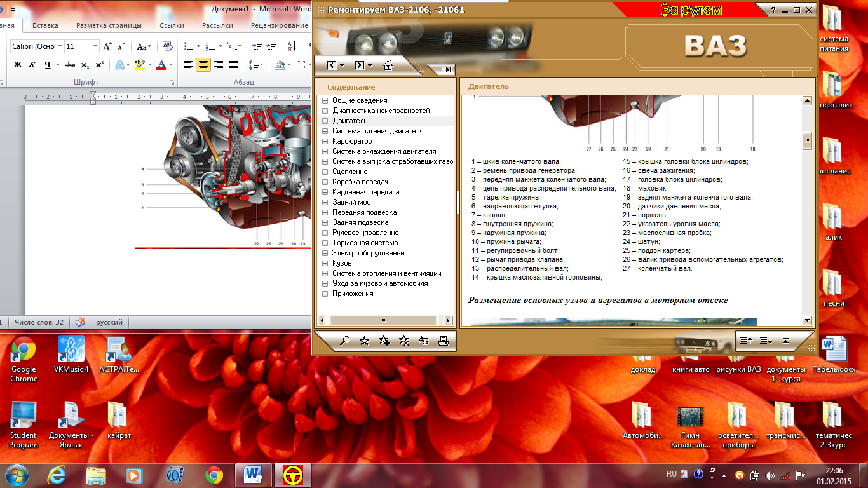The height and width of the screenshot is (488, 868).
Task: Open back-history dropdown arrow in VAZ manual
Action: (342, 65)
